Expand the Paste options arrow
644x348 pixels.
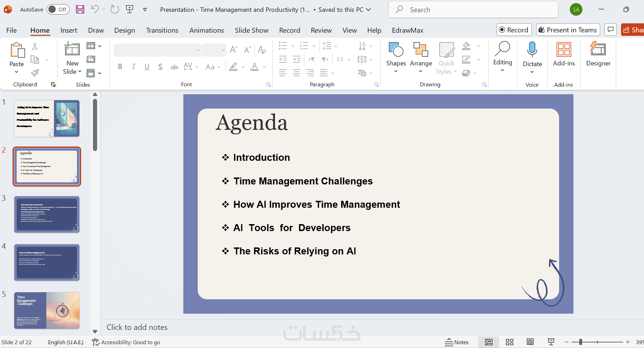[16, 72]
